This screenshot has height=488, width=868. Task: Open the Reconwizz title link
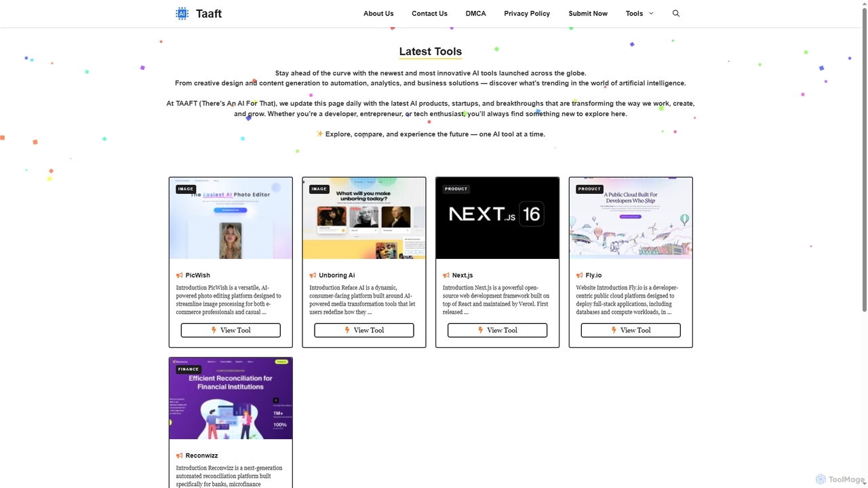point(202,455)
